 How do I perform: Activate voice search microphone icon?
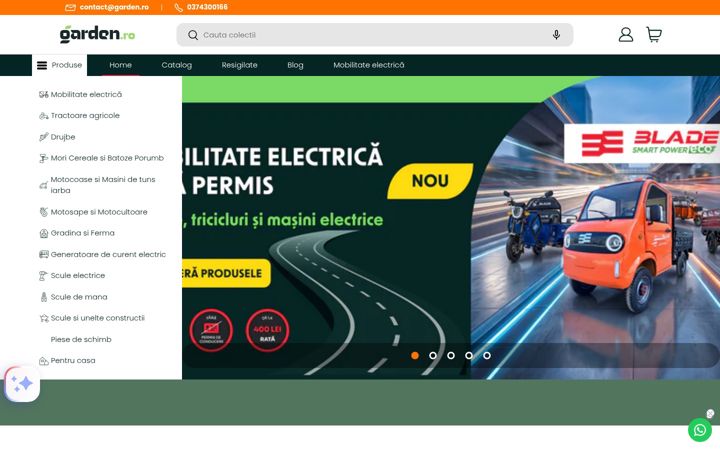tap(556, 35)
